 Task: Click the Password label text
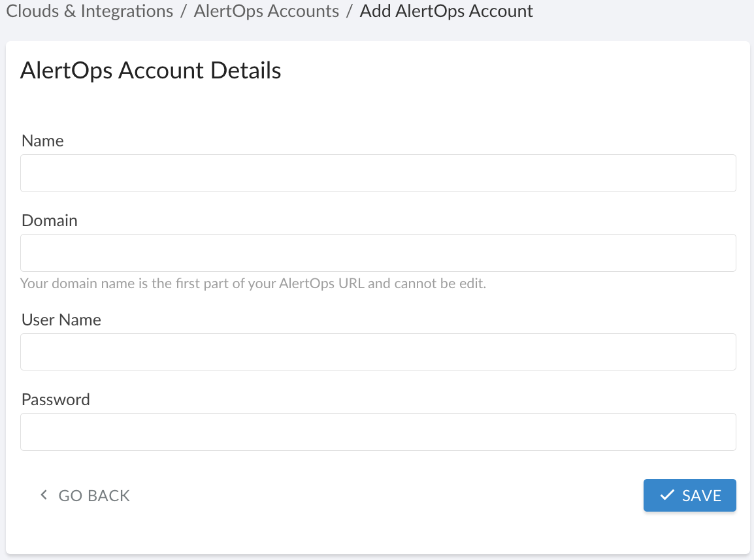pyautogui.click(x=56, y=399)
